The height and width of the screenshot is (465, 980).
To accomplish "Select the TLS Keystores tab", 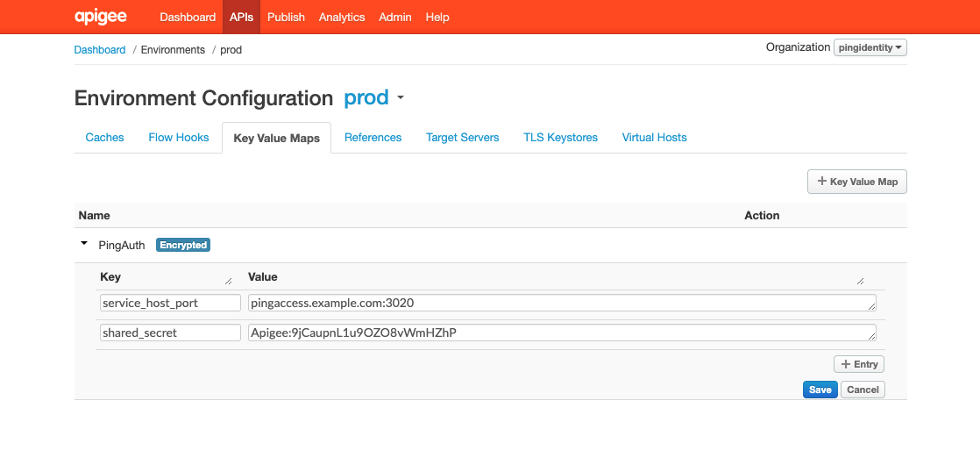I will (x=560, y=138).
